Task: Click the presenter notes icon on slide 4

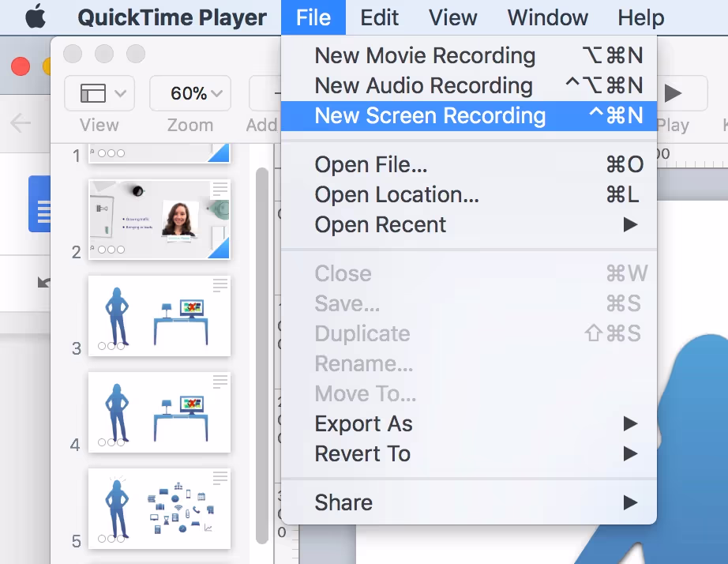Action: coord(220,382)
